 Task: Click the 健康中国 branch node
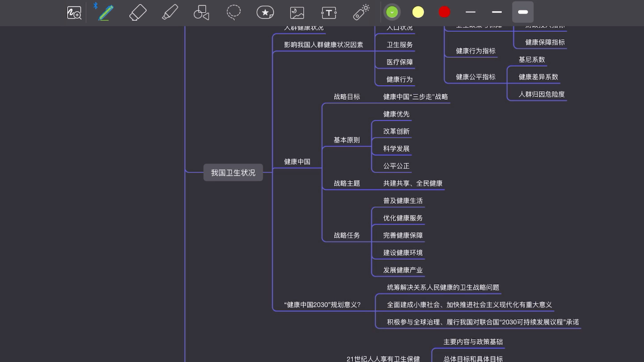pyautogui.click(x=297, y=162)
